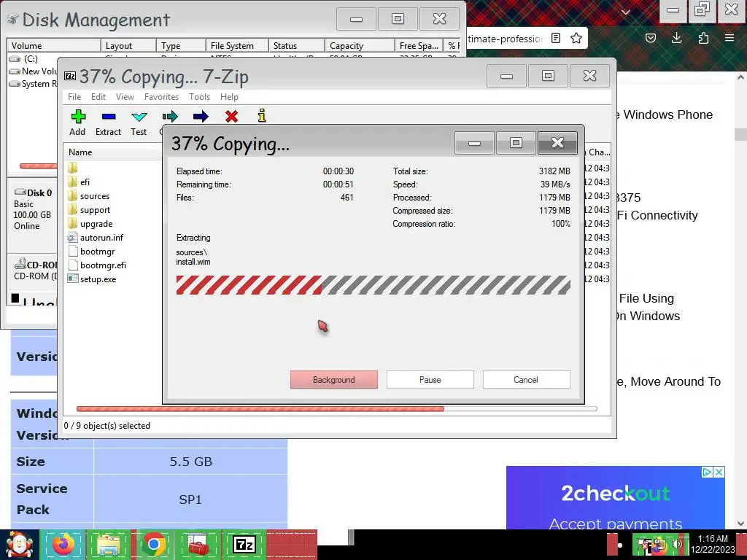Click the yellow Info toolbar icon
747x560 pixels.
pyautogui.click(x=262, y=116)
